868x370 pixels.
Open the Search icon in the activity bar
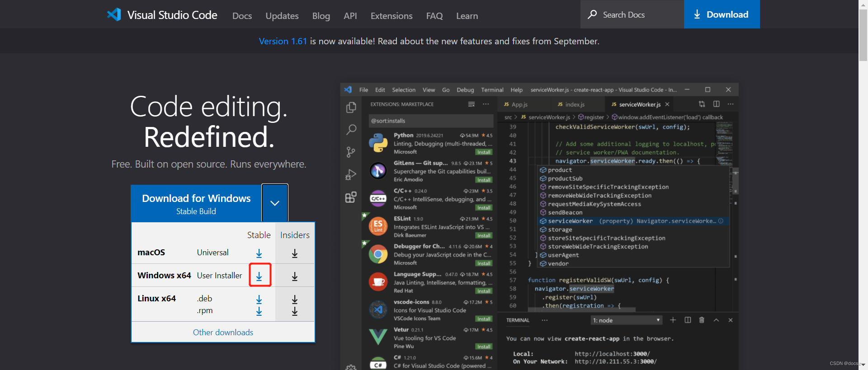pyautogui.click(x=351, y=130)
